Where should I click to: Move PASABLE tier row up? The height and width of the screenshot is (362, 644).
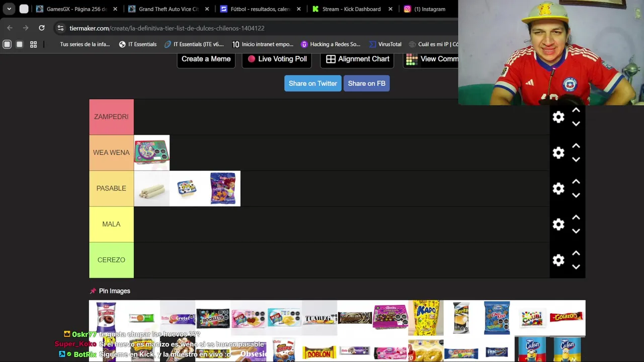coord(576,182)
